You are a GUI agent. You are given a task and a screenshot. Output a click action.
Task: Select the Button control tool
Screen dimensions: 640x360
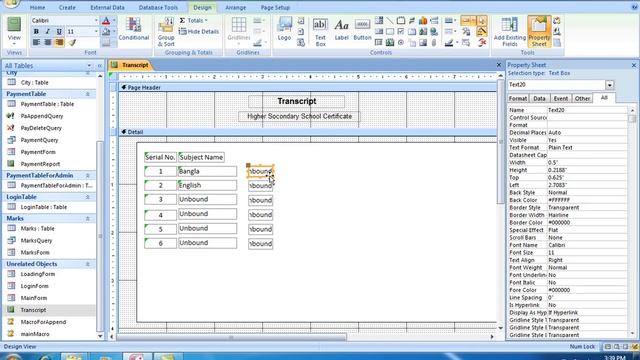pos(362,29)
